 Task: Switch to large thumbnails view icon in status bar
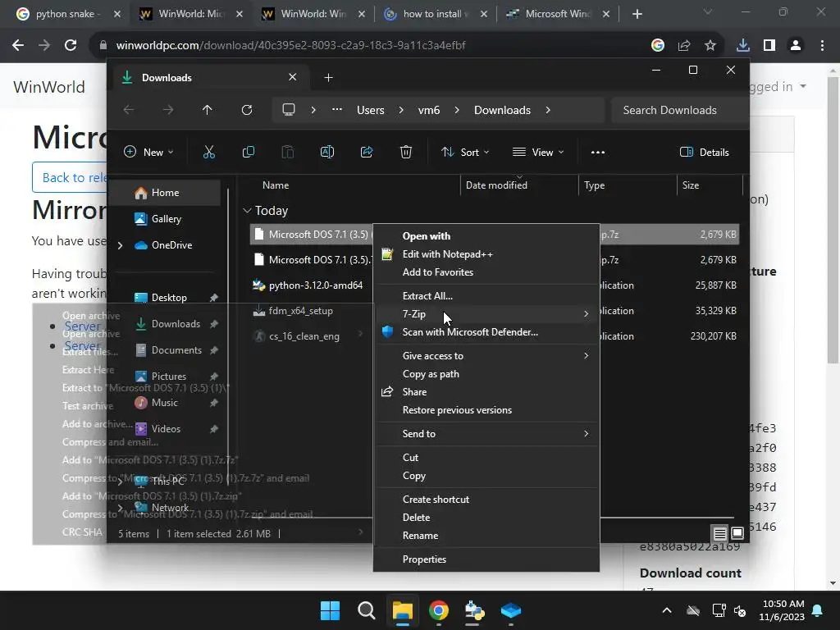point(737,533)
